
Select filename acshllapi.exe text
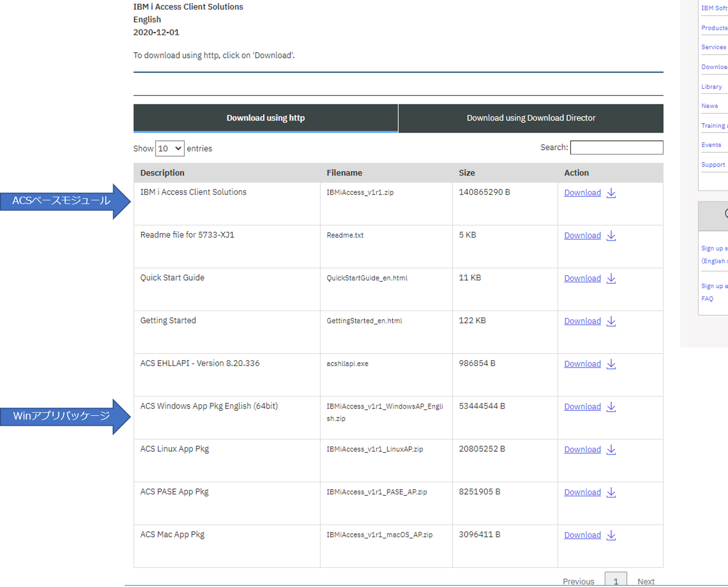[x=347, y=364]
